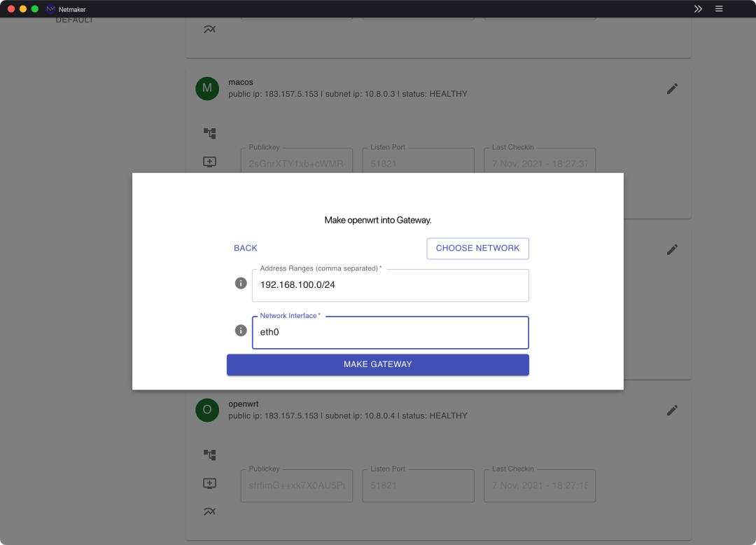Open the hamburger menu in title bar
756x545 pixels.
coord(719,9)
